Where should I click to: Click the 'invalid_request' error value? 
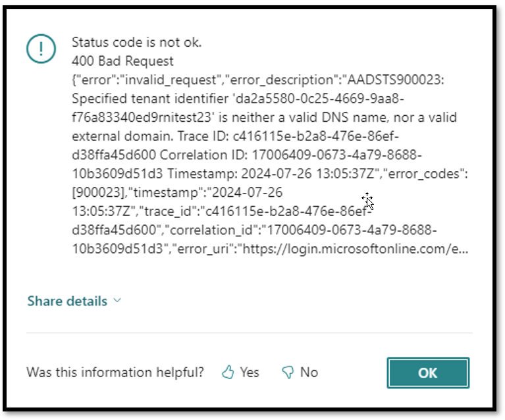[171, 80]
